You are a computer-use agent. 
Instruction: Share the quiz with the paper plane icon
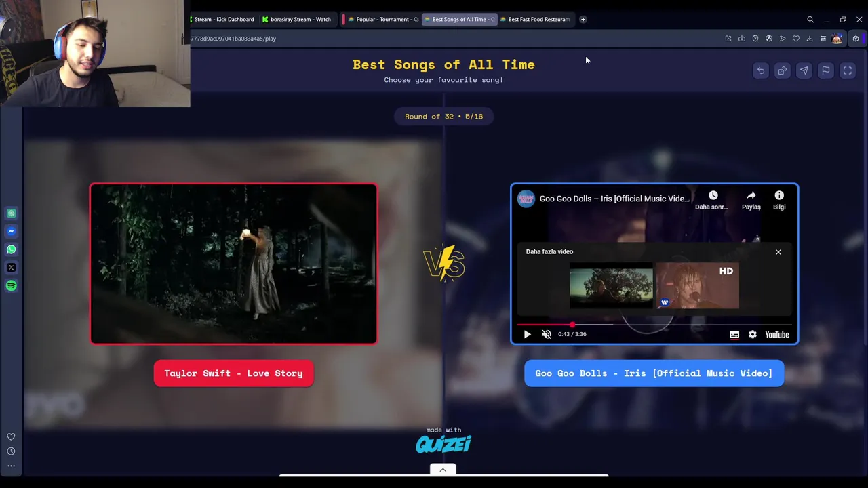pos(804,70)
